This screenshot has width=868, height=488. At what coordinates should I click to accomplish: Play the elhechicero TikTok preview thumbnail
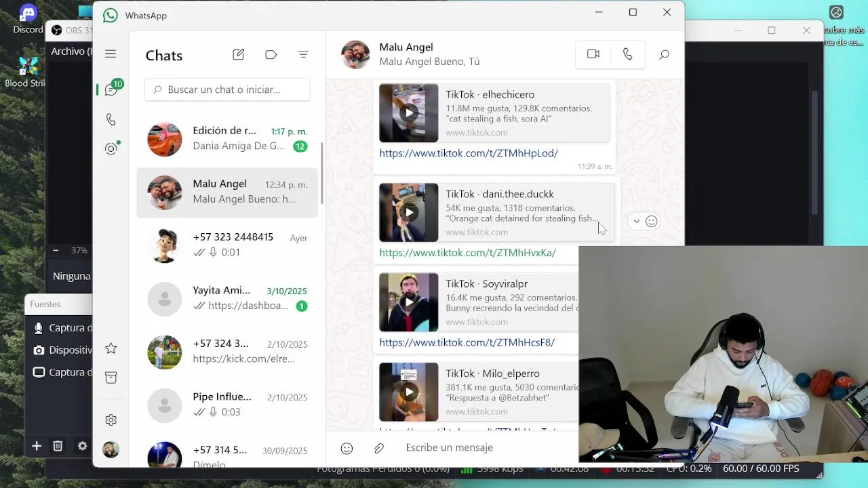408,113
